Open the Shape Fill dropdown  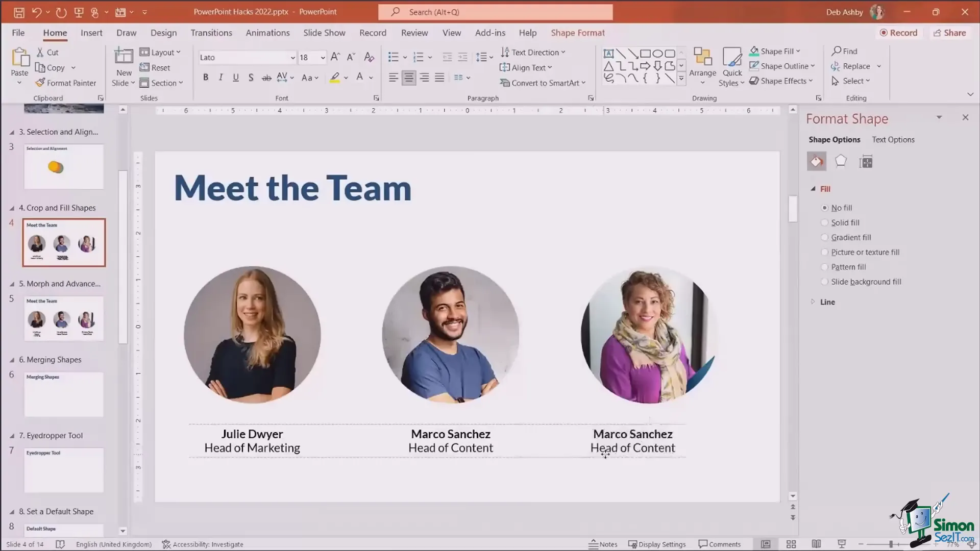click(x=775, y=51)
